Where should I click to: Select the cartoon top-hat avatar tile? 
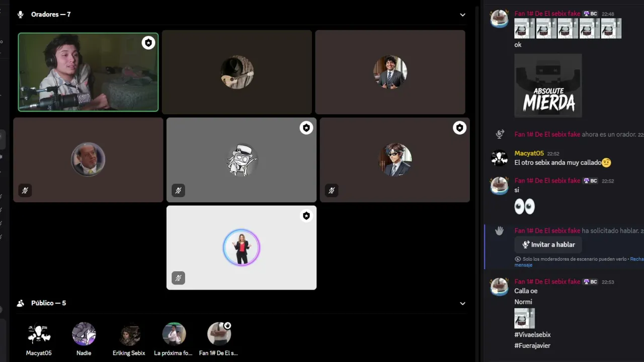(x=242, y=160)
